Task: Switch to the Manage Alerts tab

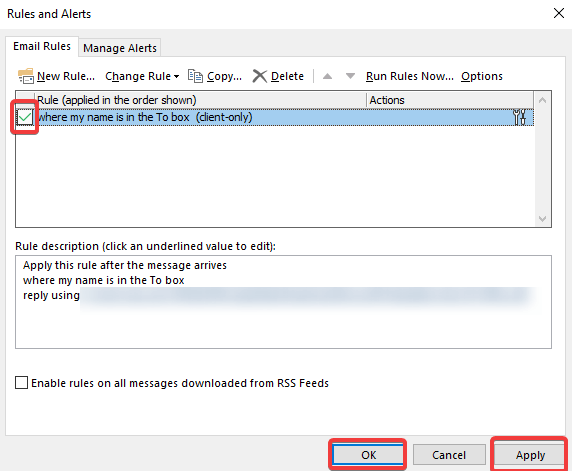Action: pyautogui.click(x=120, y=48)
